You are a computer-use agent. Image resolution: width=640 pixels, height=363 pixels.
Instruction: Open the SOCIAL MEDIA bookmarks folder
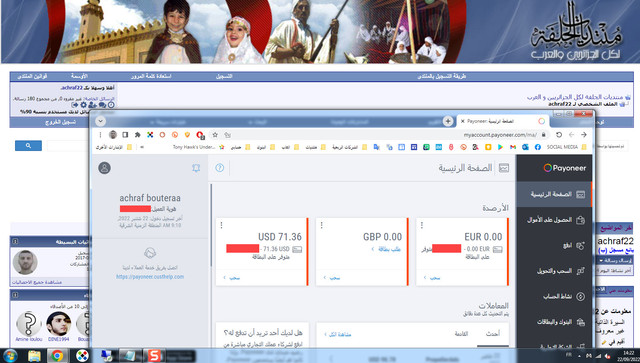pyautogui.click(x=567, y=147)
